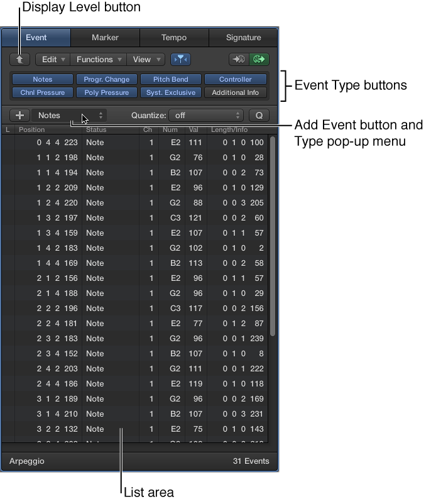Select the event at position 0 4 4 223
Image resolution: width=431 pixels, height=504 pixels.
click(134, 143)
